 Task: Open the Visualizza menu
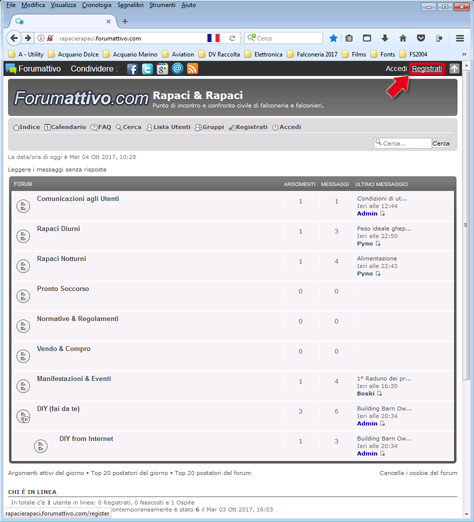tap(63, 5)
